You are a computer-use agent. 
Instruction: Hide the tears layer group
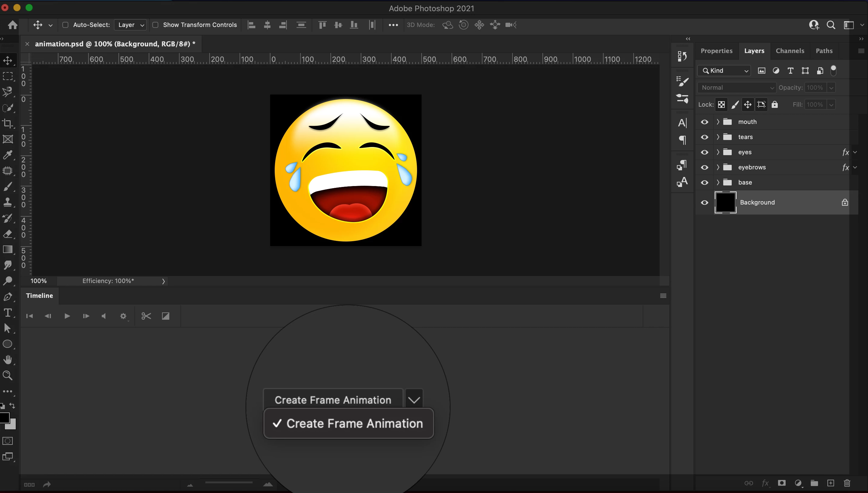click(704, 137)
